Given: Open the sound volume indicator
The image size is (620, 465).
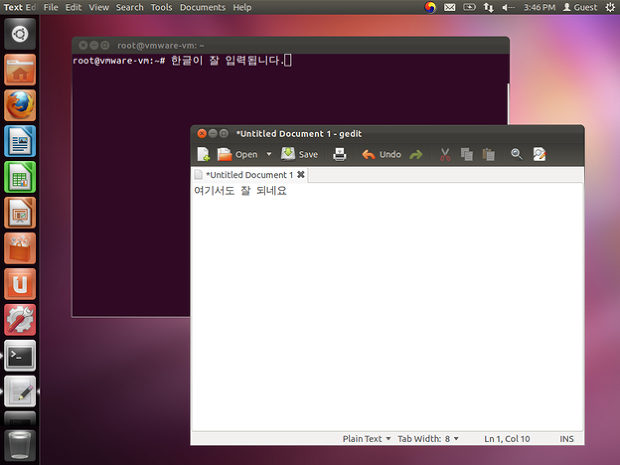Looking at the screenshot, I should (508, 7).
